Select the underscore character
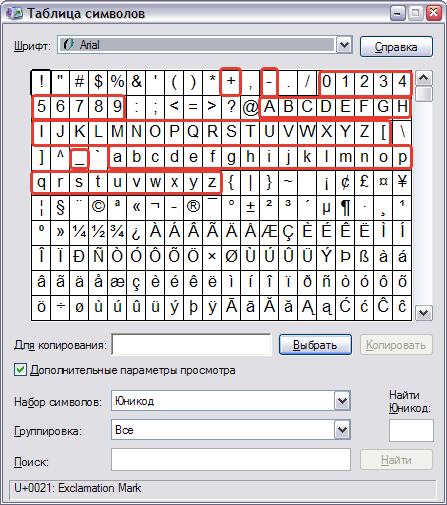This screenshot has width=447, height=505. click(x=79, y=157)
